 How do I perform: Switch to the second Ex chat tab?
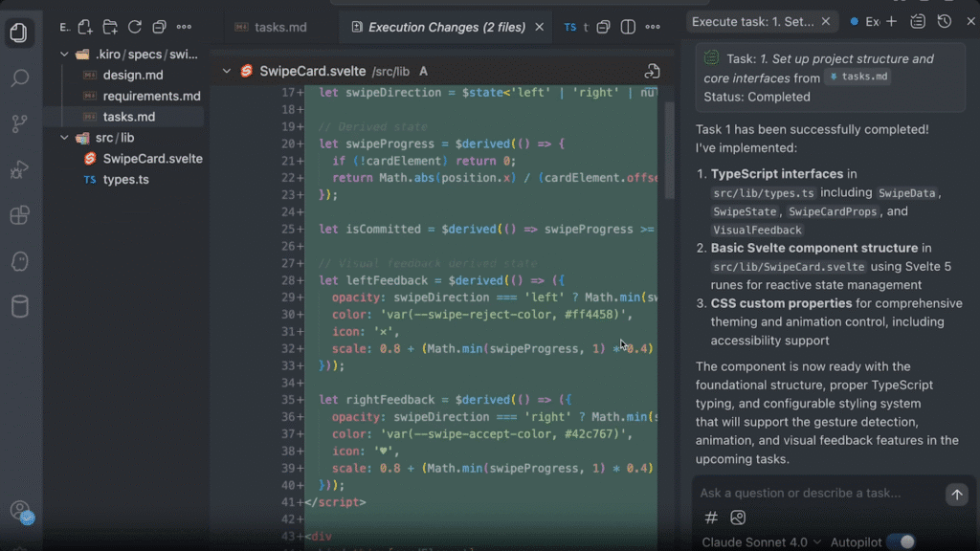(865, 22)
